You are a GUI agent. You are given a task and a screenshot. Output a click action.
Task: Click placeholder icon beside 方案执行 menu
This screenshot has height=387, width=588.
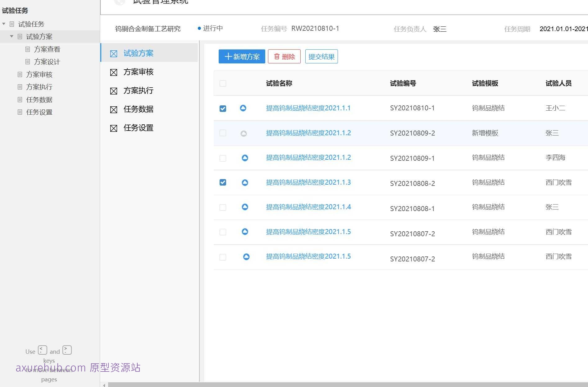114,91
